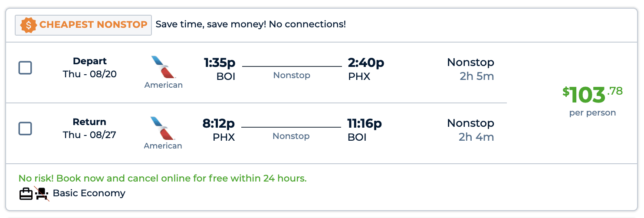Click the Nonstop 2h 5m duration text
This screenshot has width=644, height=218.
[470, 69]
